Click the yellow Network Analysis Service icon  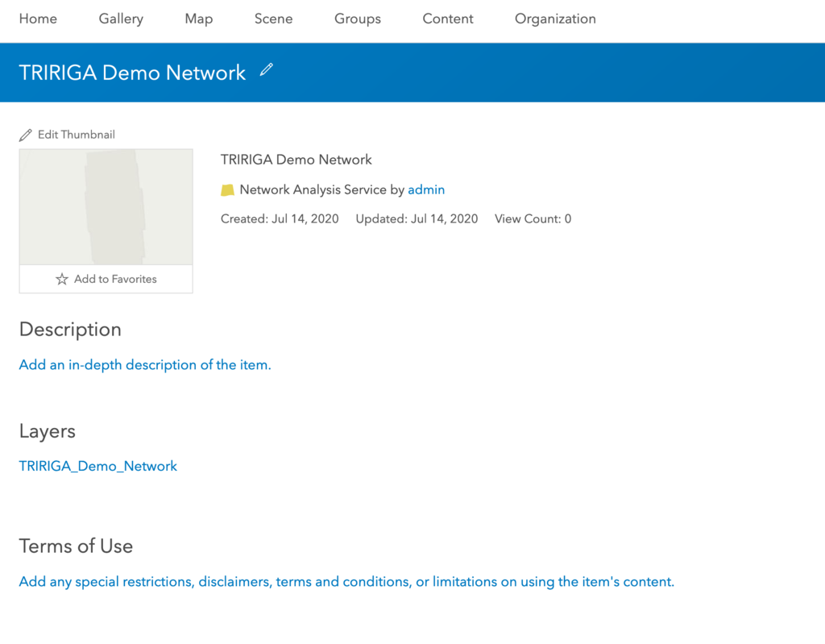coord(227,190)
